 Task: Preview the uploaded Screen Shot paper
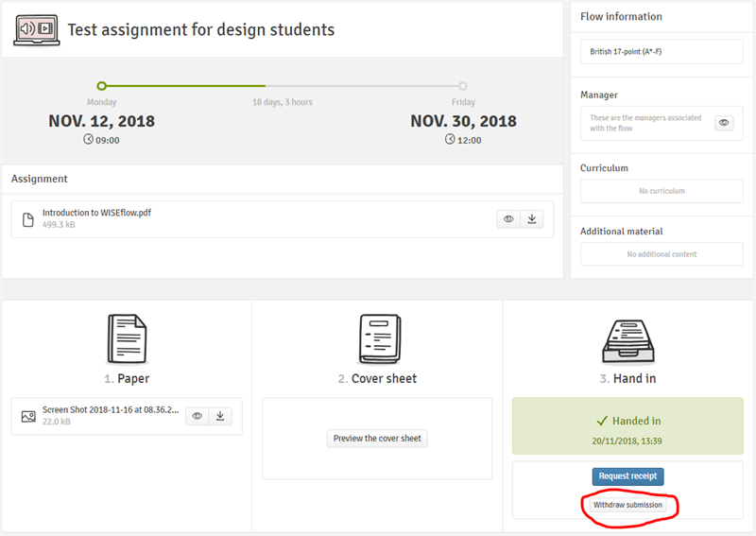pos(197,416)
